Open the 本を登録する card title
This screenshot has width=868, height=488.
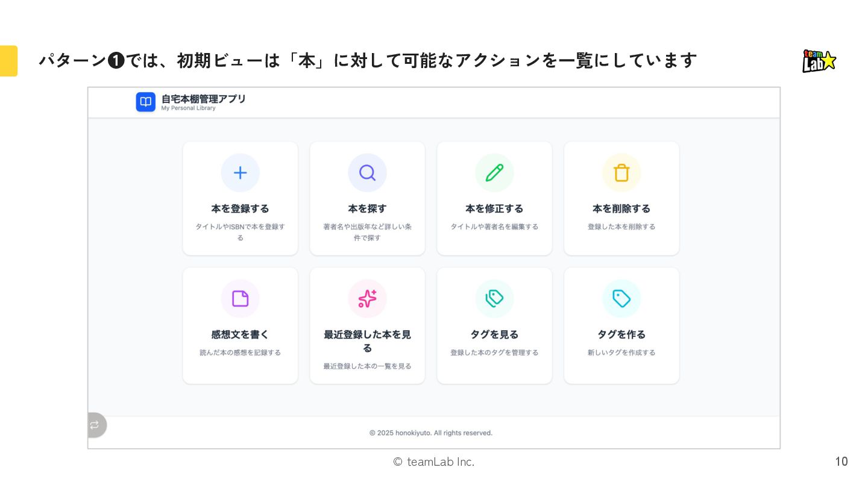[240, 208]
